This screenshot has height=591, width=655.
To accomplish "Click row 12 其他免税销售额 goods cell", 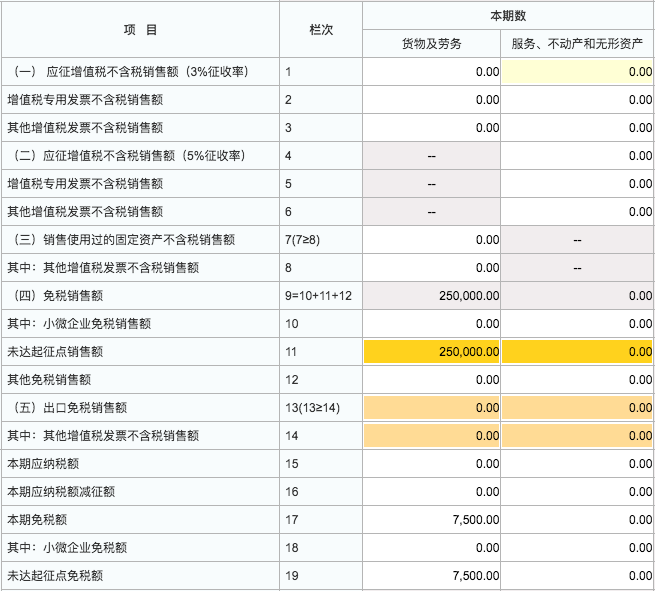I will 432,380.
